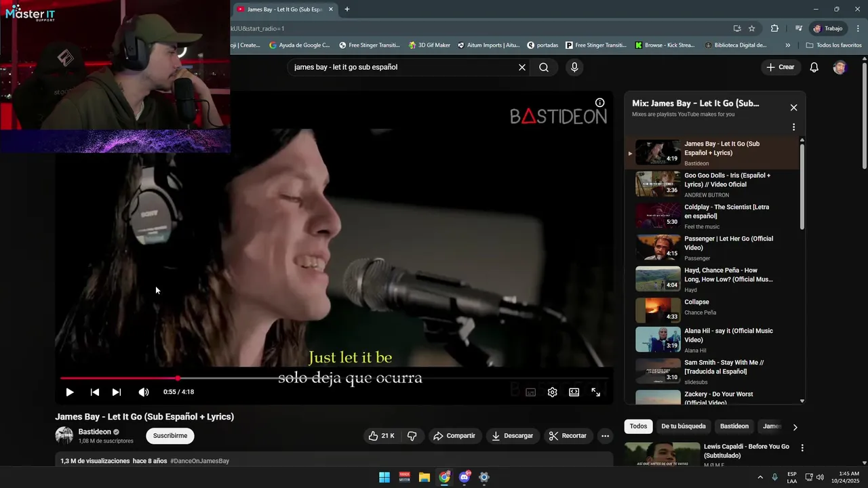Click the Compartir button
868x488 pixels.
(454, 436)
